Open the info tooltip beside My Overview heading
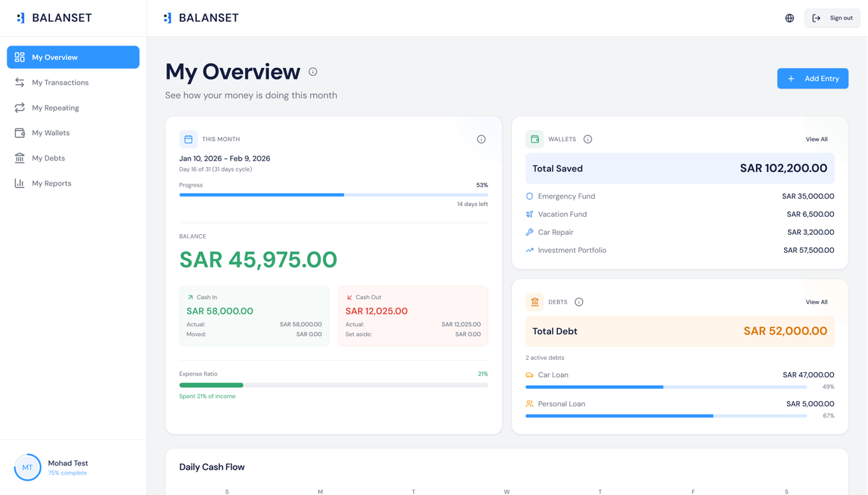Screen dimensions: 868x495 coord(312,72)
